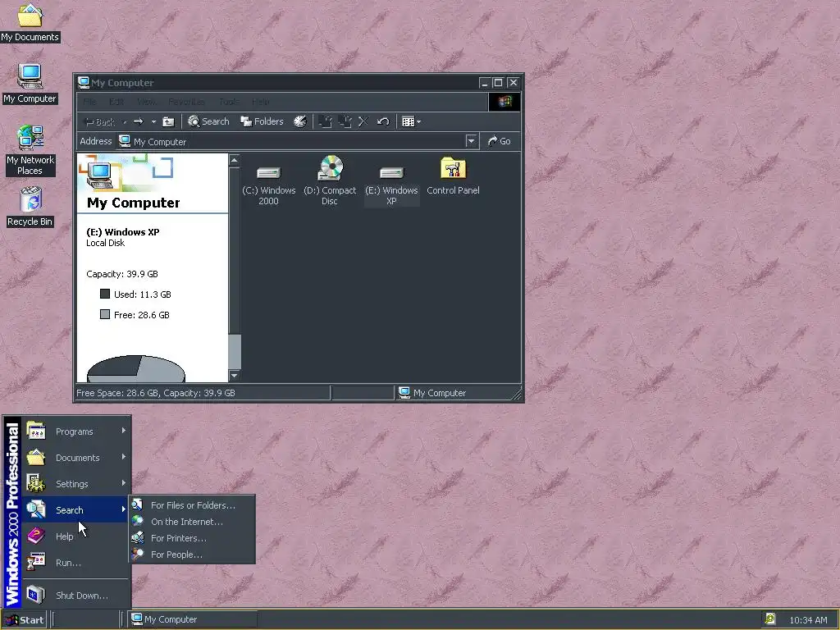Click the Capacity: 39.9 GB text
The image size is (840, 630).
[x=122, y=274]
